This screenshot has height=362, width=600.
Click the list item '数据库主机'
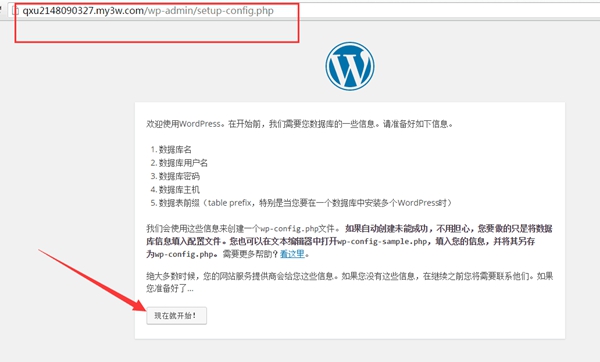tap(179, 189)
